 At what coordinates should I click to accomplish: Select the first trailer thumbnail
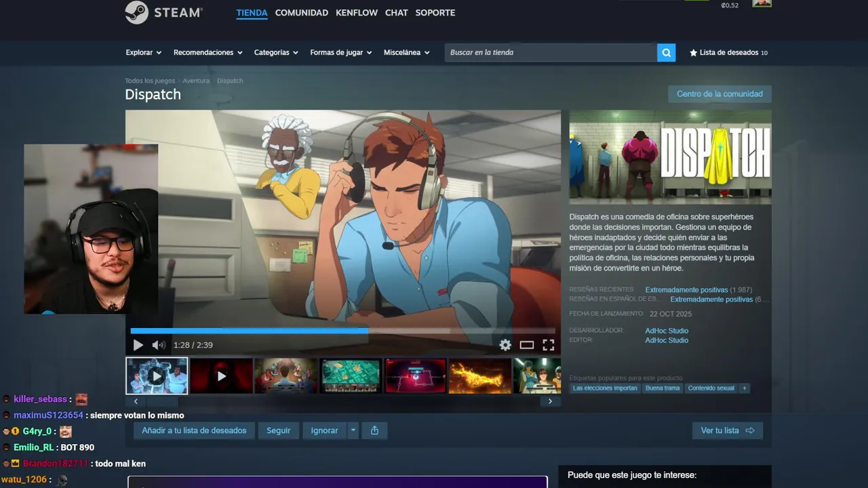coord(157,375)
